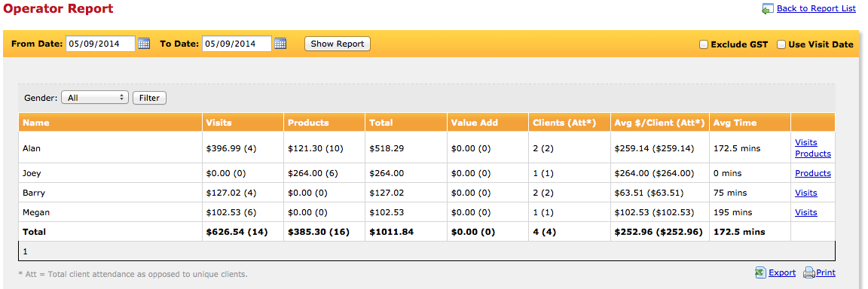The width and height of the screenshot is (868, 289).
Task: Enable the Exclude GST checkbox
Action: pyautogui.click(x=704, y=44)
